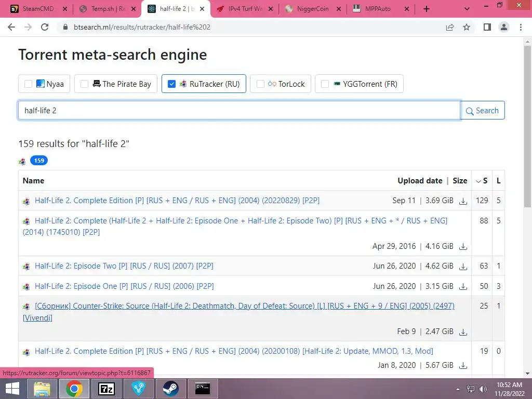The width and height of the screenshot is (532, 399).
Task: Click the magnifier icon in the Search button
Action: pos(470,111)
